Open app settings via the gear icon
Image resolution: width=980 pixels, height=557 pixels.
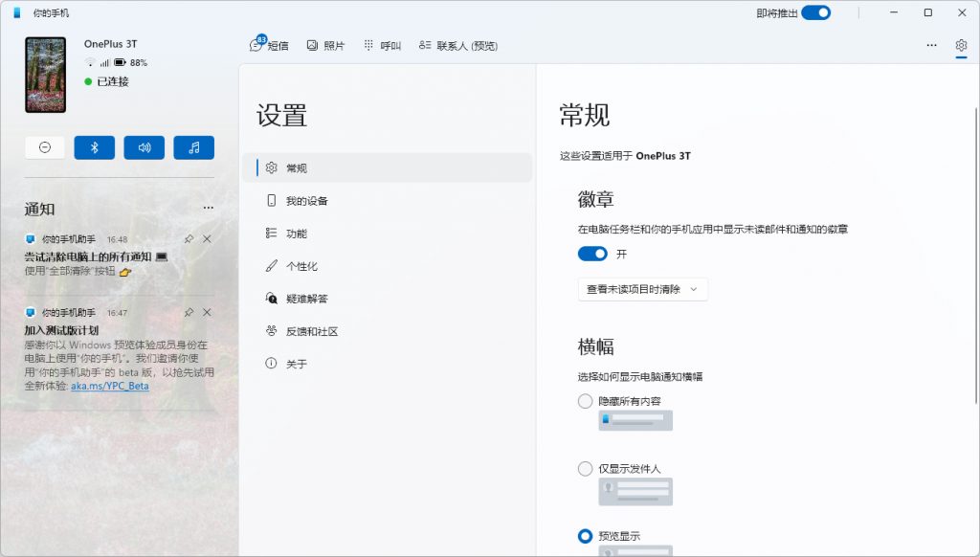(x=961, y=45)
